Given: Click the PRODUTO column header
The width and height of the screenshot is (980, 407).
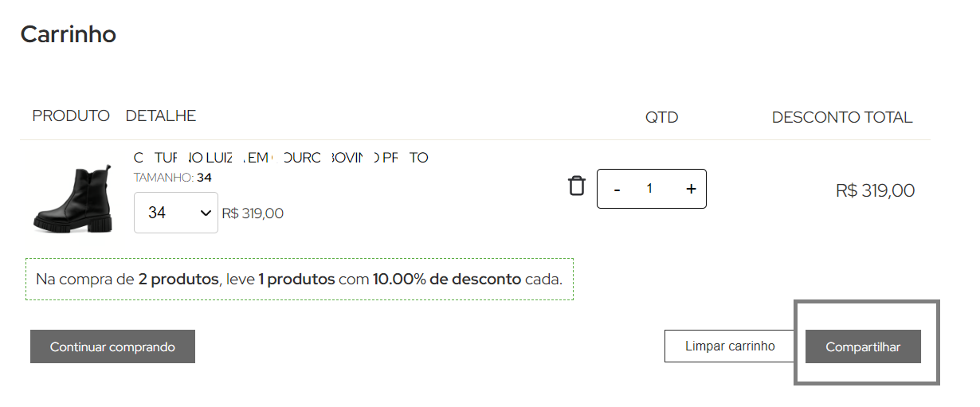Looking at the screenshot, I should click(x=71, y=116).
